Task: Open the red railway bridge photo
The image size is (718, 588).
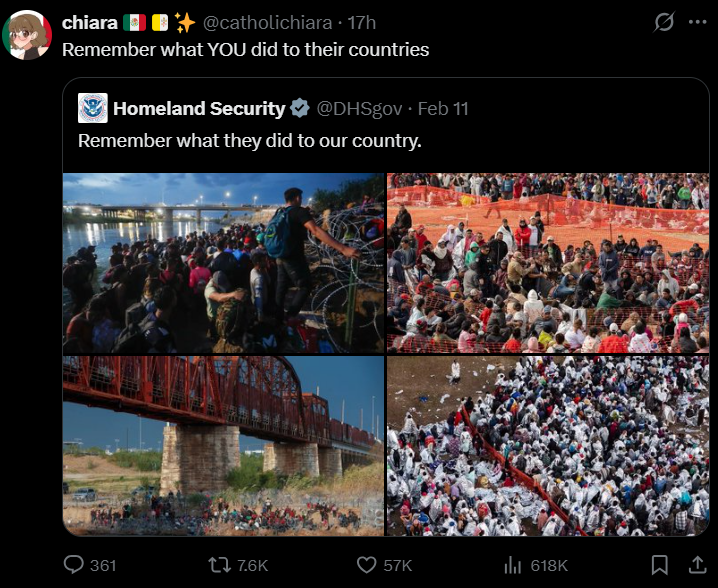Action: click(x=223, y=446)
